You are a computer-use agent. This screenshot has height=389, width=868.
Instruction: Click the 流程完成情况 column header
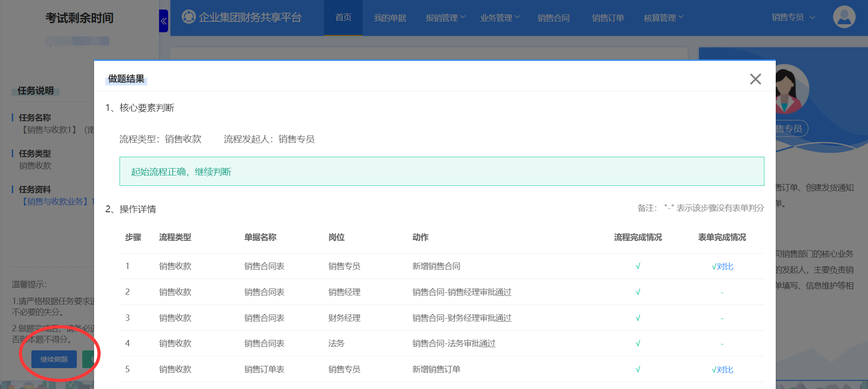[638, 237]
